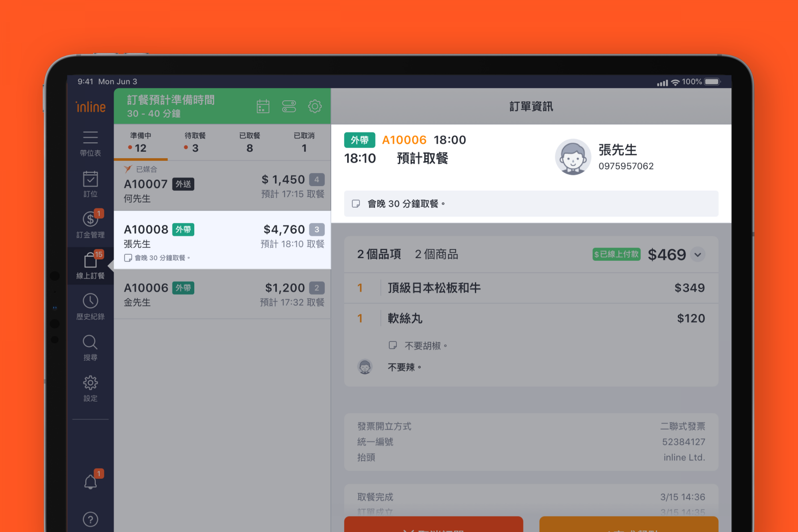Open notifications bell icon
This screenshot has width=798, height=532.
[x=91, y=481]
